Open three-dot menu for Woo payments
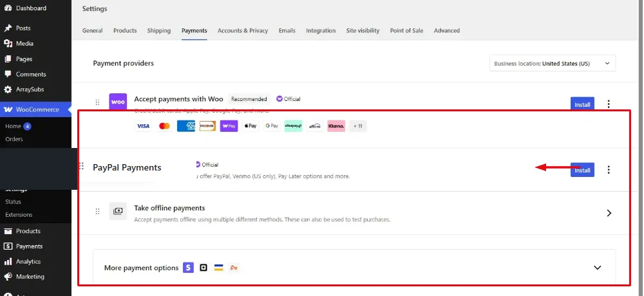The width and height of the screenshot is (644, 296). pos(609,104)
